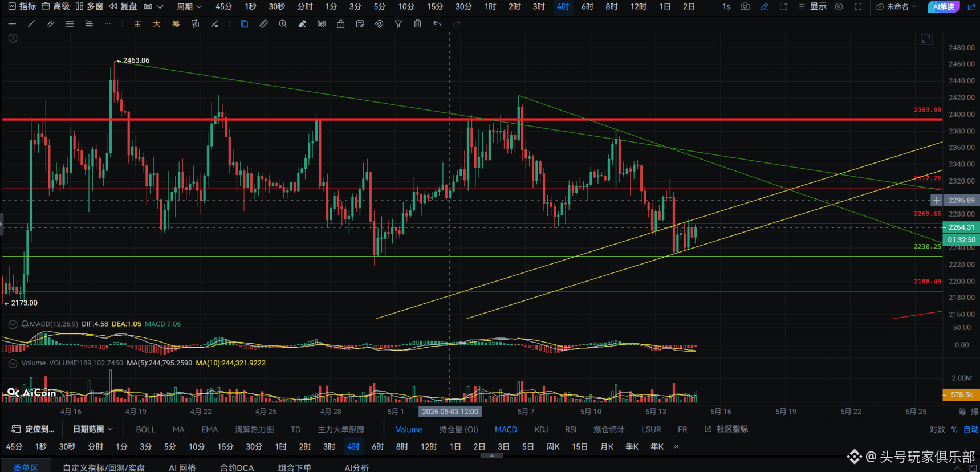
Task: Redo the drawing action
Action: click(457, 24)
